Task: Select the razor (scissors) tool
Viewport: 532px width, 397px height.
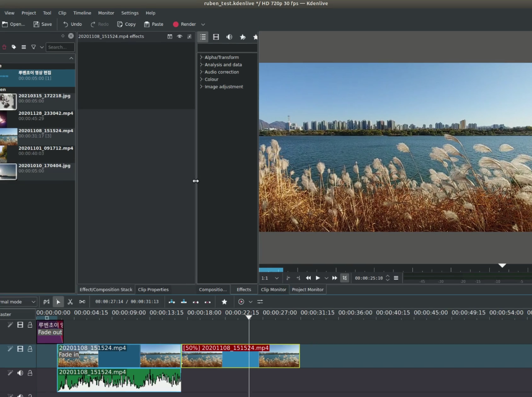Action: tap(70, 302)
